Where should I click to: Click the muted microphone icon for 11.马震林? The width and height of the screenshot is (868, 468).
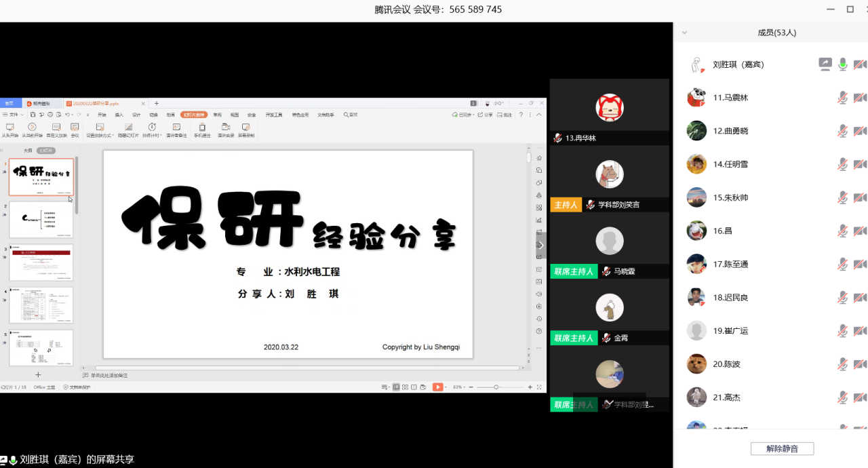(x=842, y=98)
